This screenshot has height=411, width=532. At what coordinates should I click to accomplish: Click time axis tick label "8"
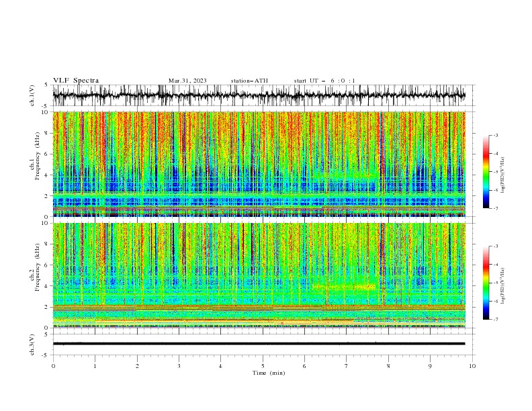(388, 366)
